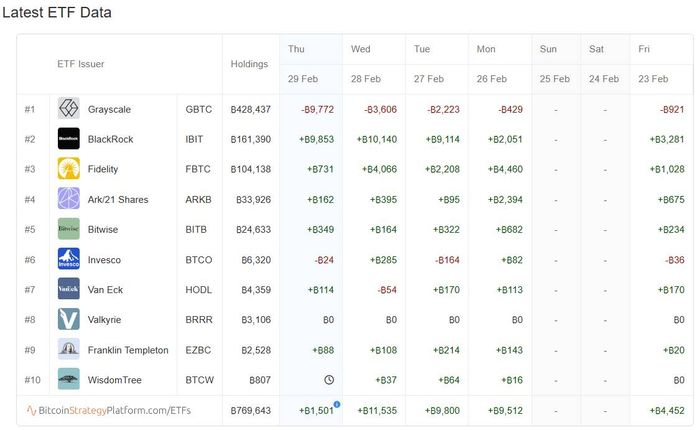The height and width of the screenshot is (430, 700).
Task: Open the BitcoinStrategyPlatform.com/ETFs link
Action: pos(109,410)
